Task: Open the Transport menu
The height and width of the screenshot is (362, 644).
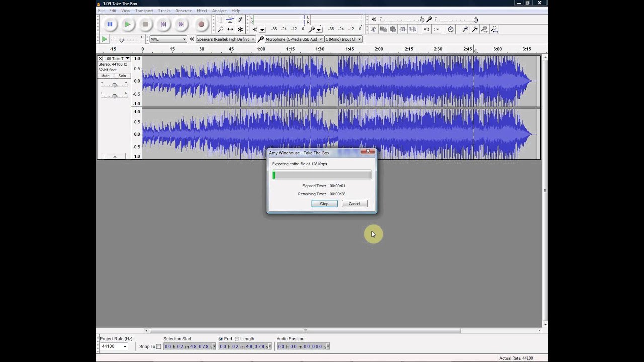Action: 144,11
